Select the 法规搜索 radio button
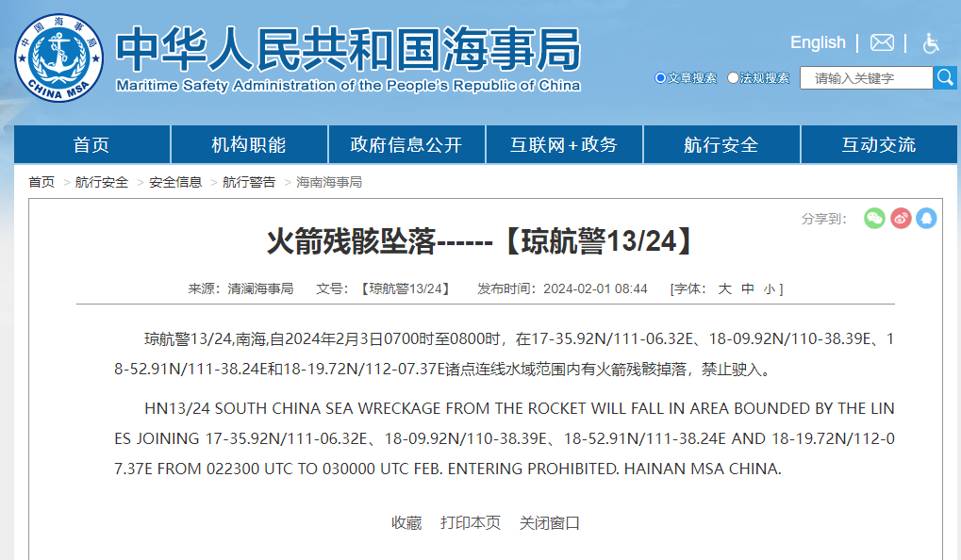Image resolution: width=961 pixels, height=560 pixels. coord(733,78)
